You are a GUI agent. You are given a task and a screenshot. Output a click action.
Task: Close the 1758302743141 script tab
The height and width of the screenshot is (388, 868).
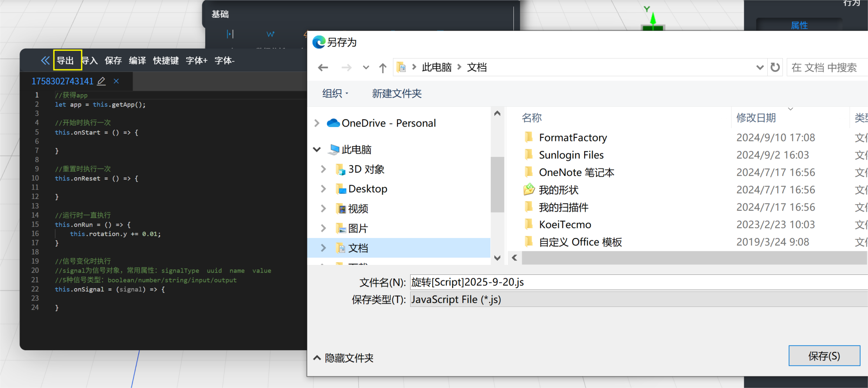click(116, 81)
